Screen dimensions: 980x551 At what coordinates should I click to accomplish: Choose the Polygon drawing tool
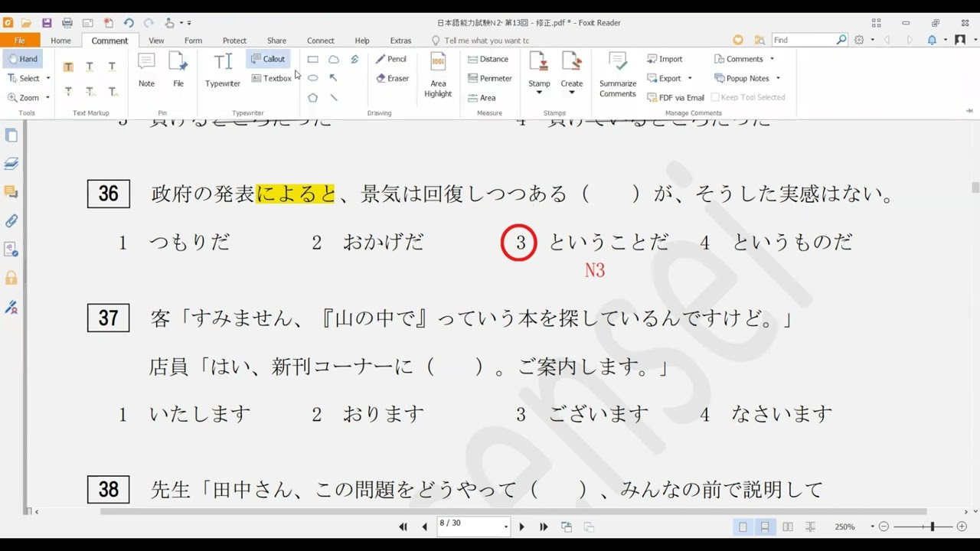point(313,98)
